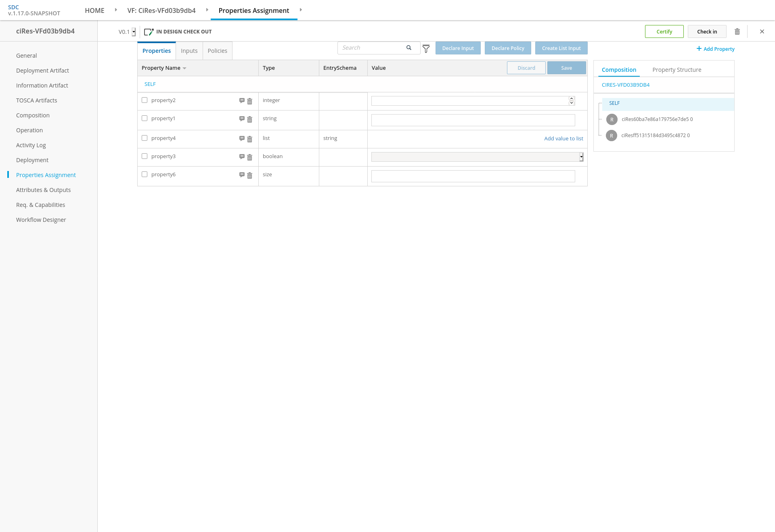Click the Add value to list link
Viewport: 775px width, 532px height.
pyautogui.click(x=563, y=138)
